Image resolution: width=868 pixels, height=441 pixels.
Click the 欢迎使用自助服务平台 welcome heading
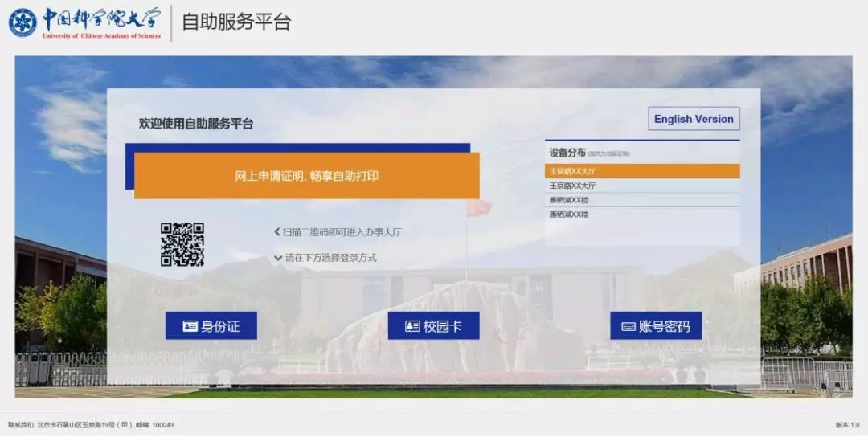[196, 124]
